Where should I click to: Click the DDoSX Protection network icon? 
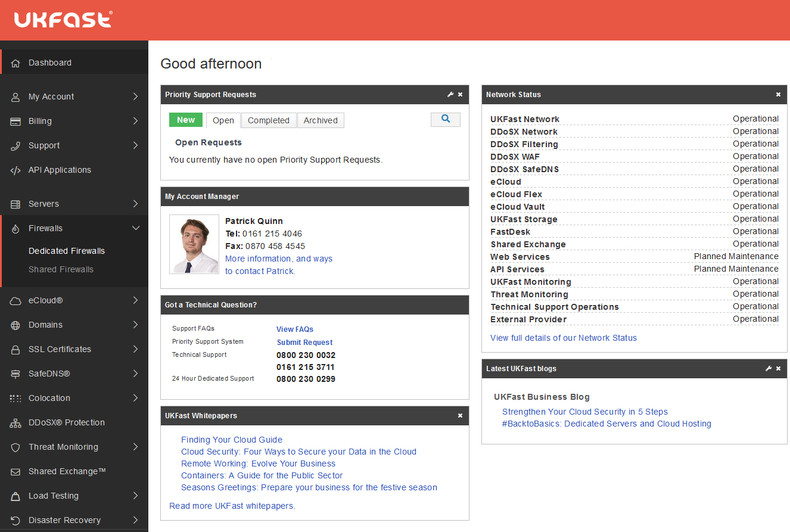[x=16, y=423]
